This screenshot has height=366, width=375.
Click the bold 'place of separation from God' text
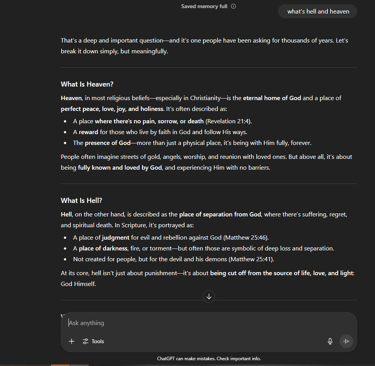click(x=220, y=214)
